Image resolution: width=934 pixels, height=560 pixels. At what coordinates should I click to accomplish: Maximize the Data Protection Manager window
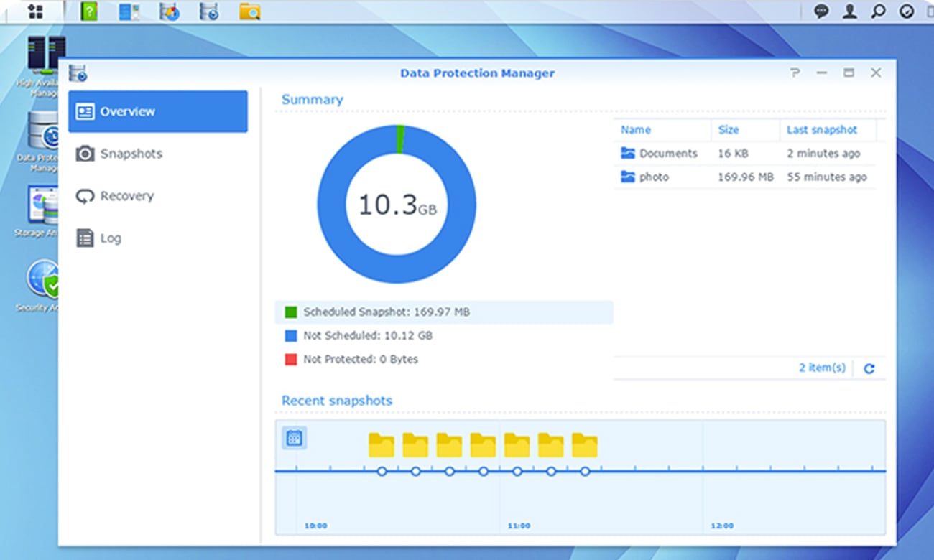pyautogui.click(x=849, y=73)
